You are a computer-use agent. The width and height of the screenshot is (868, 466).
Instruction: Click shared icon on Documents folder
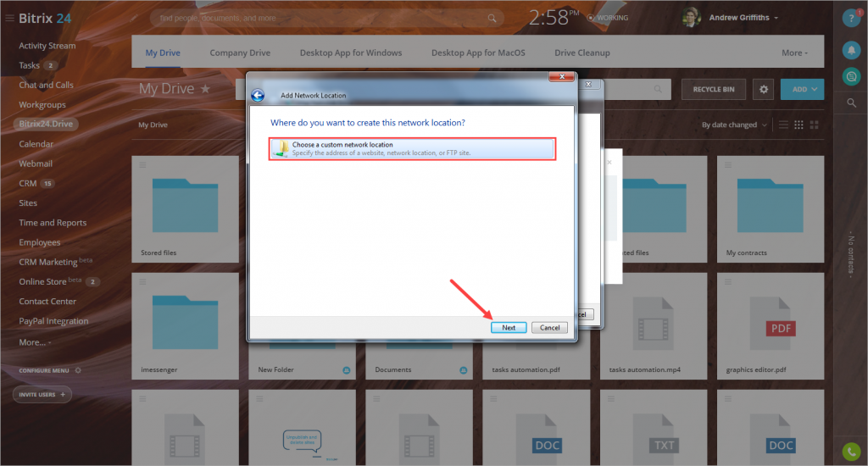(463, 370)
